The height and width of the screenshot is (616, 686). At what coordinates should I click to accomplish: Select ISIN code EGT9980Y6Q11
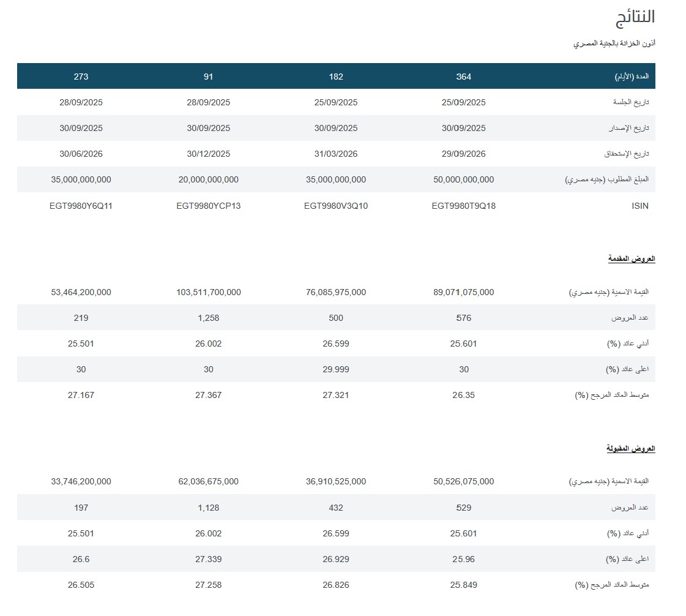point(81,206)
